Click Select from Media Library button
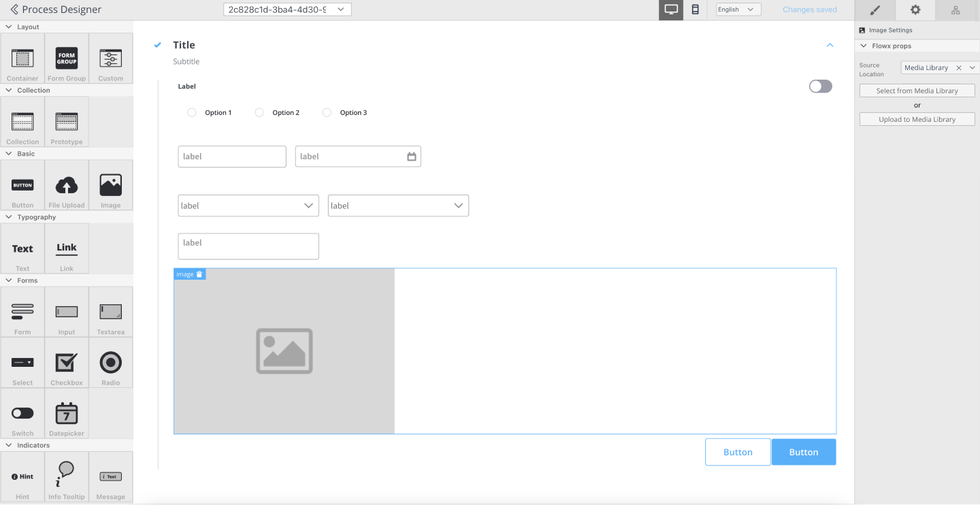Image resolution: width=980 pixels, height=505 pixels. 917,91
